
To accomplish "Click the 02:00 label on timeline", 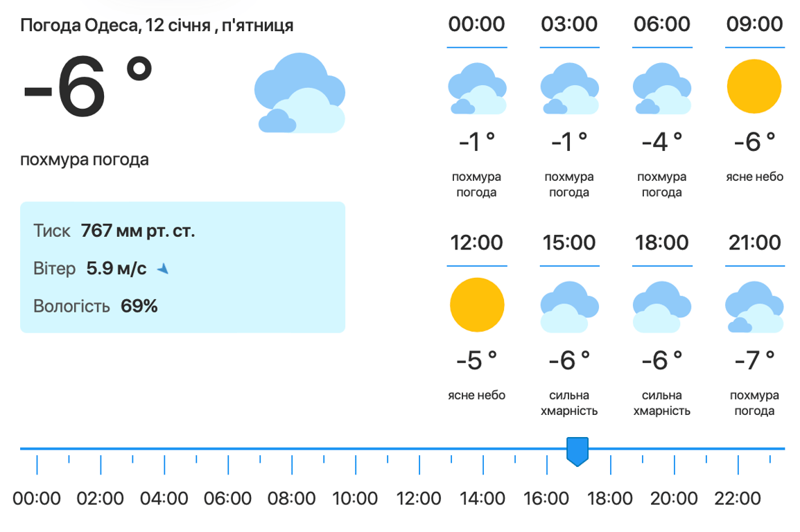I will tap(101, 498).
